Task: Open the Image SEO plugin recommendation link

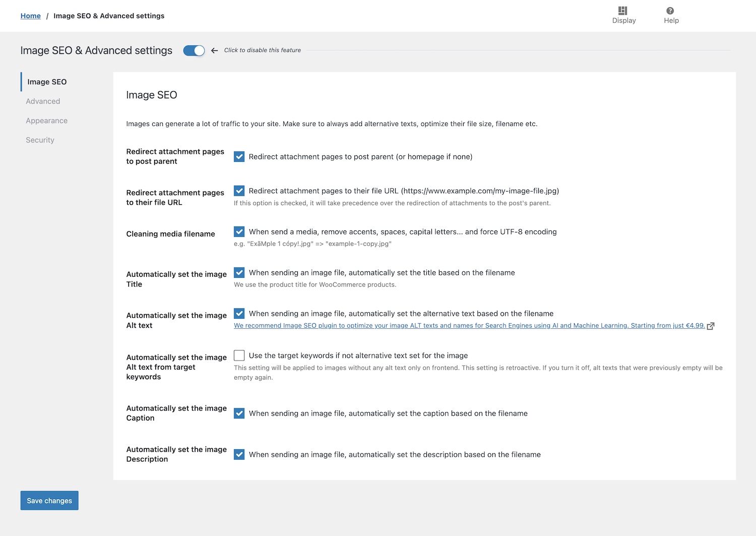Action: (x=469, y=326)
